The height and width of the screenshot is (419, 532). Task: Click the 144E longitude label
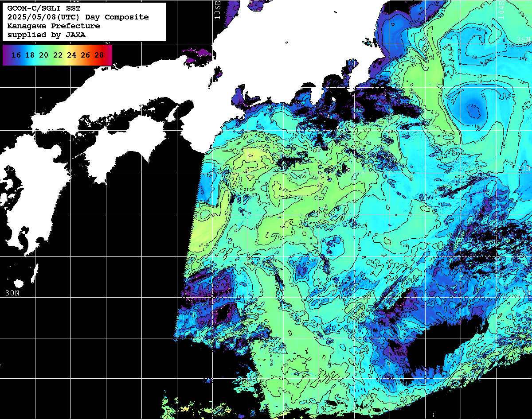pos(501,9)
